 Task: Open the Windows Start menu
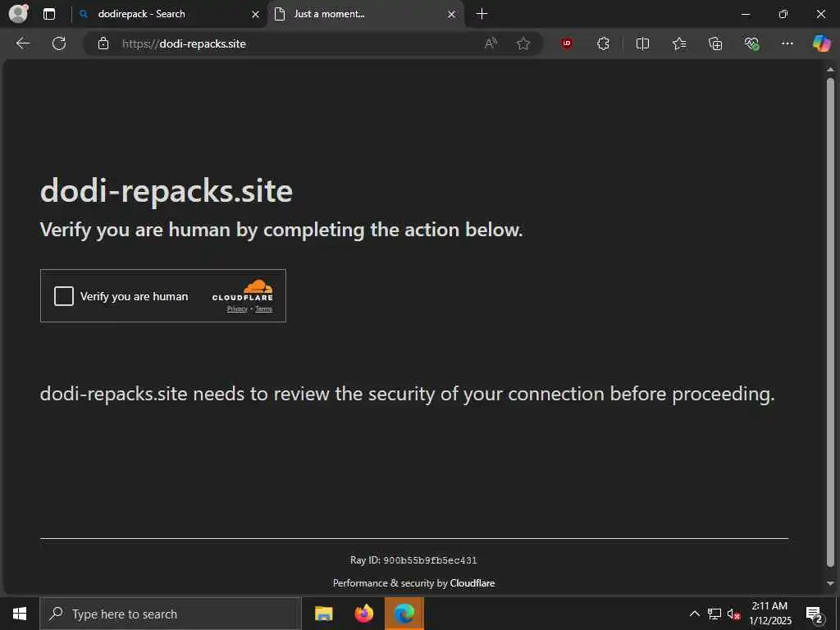point(20,614)
